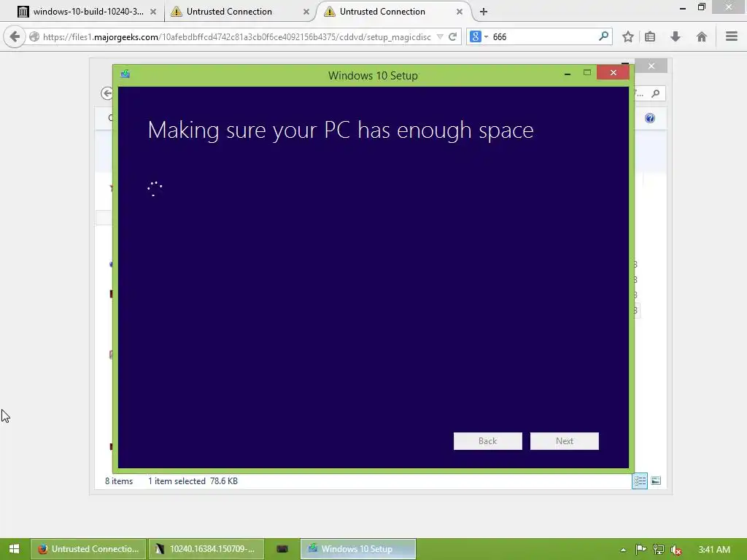Click the Firefox back arrow button

(x=15, y=36)
